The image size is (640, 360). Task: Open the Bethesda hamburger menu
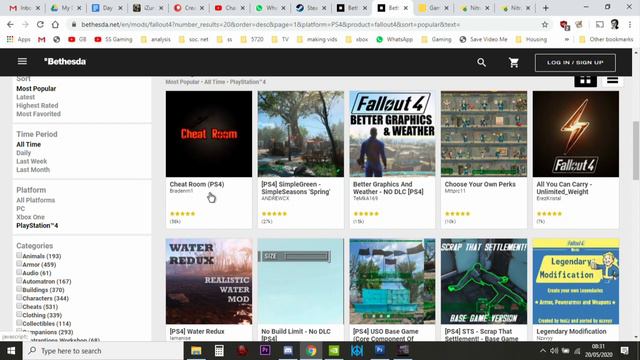click(x=22, y=61)
